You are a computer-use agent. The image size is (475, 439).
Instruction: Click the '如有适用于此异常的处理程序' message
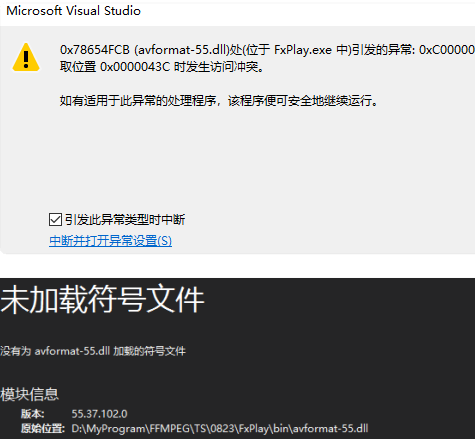click(139, 100)
